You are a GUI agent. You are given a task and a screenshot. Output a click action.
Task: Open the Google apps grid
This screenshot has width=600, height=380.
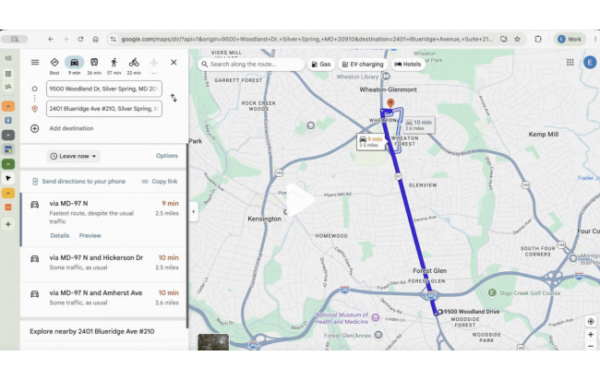coord(570,62)
